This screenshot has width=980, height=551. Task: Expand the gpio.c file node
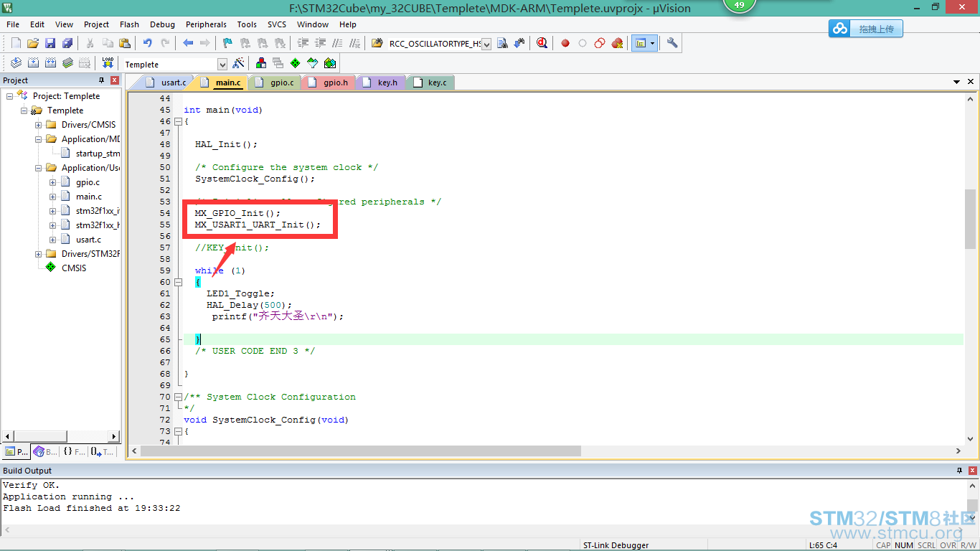(53, 182)
